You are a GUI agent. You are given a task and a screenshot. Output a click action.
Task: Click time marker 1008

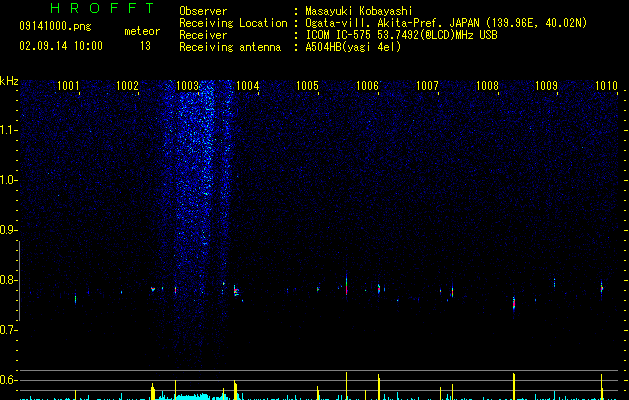pyautogui.click(x=487, y=85)
